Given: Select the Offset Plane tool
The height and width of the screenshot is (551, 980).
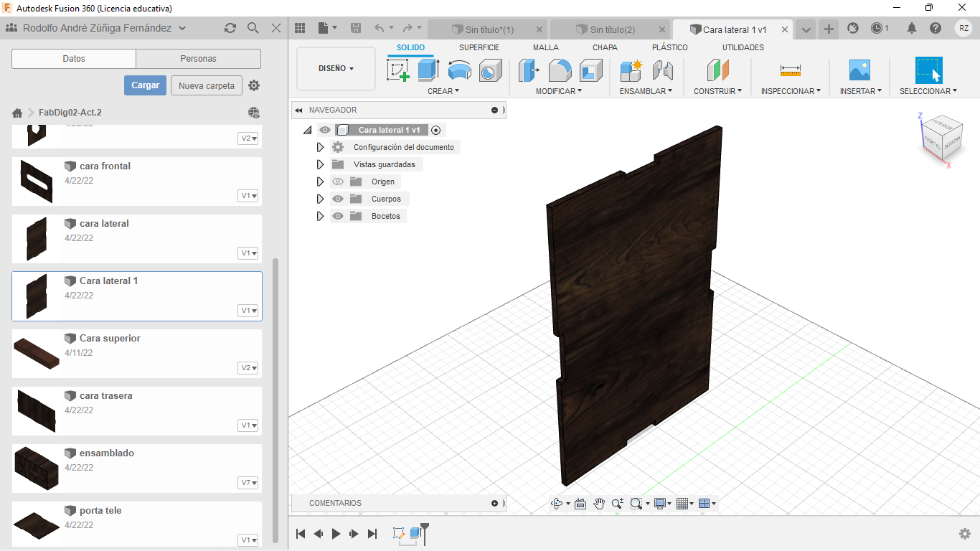Looking at the screenshot, I should click(717, 70).
